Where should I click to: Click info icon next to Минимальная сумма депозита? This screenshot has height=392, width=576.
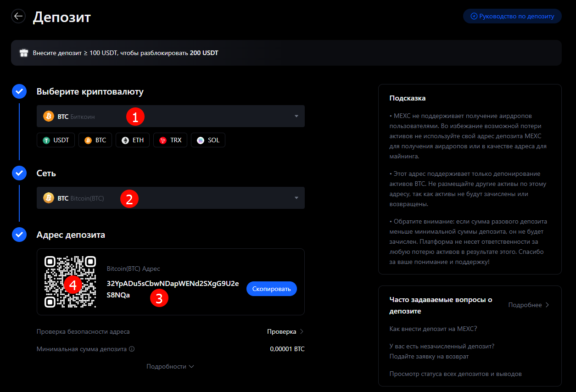pyautogui.click(x=132, y=349)
